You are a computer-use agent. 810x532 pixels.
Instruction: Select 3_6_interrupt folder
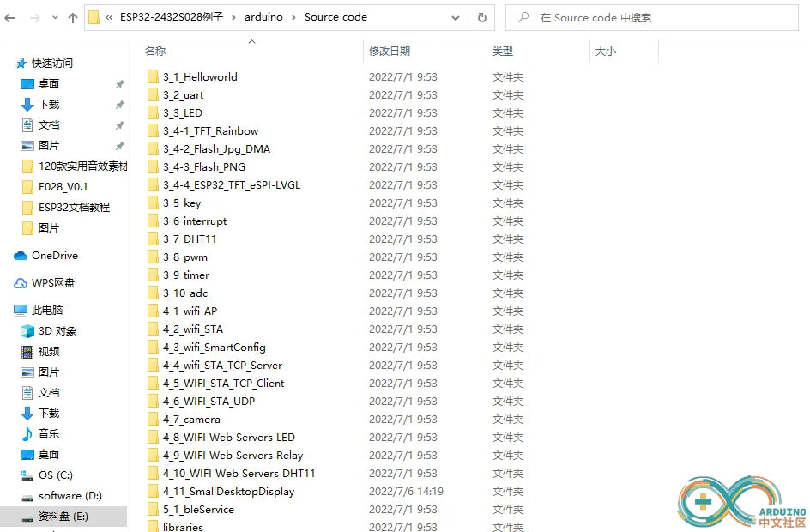(x=195, y=221)
